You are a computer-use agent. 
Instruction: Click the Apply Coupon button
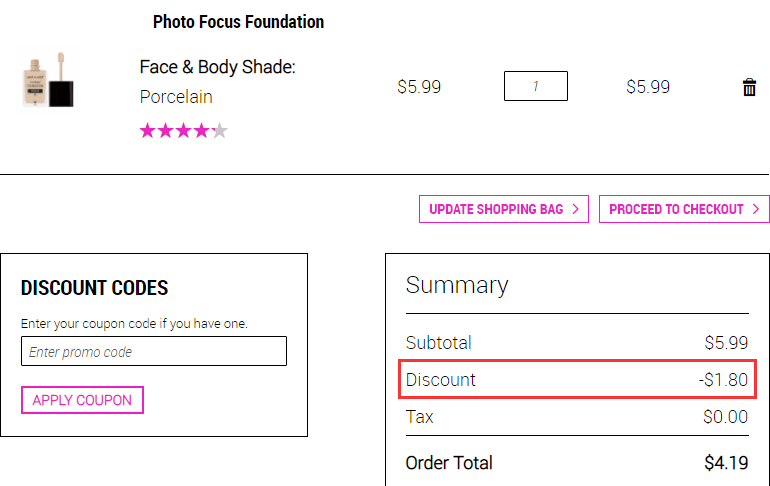pyautogui.click(x=82, y=400)
